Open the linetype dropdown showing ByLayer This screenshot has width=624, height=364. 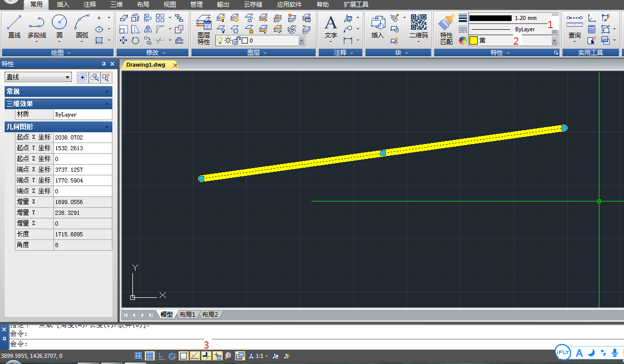click(513, 29)
